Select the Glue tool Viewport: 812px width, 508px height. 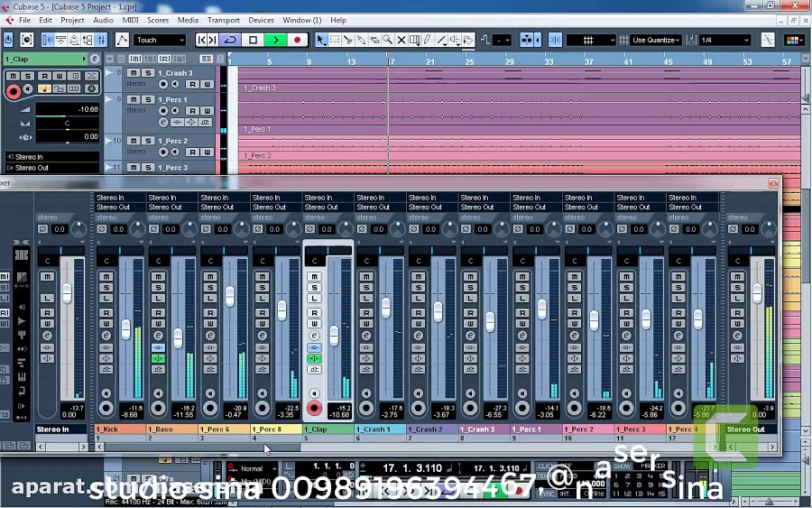[x=361, y=40]
